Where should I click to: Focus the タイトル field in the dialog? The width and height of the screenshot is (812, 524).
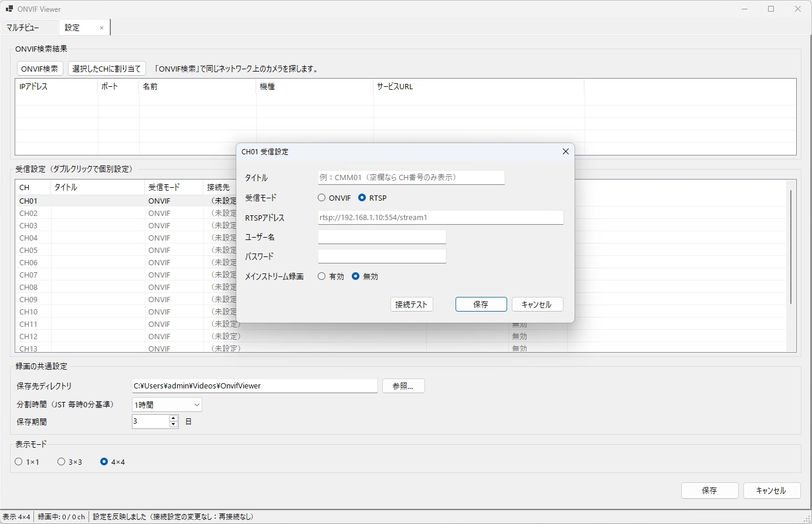click(x=411, y=177)
